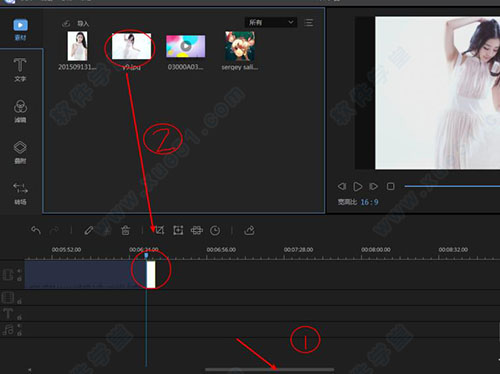Select the y9.jpg image thumbnail
This screenshot has width=500, height=374.
point(131,46)
